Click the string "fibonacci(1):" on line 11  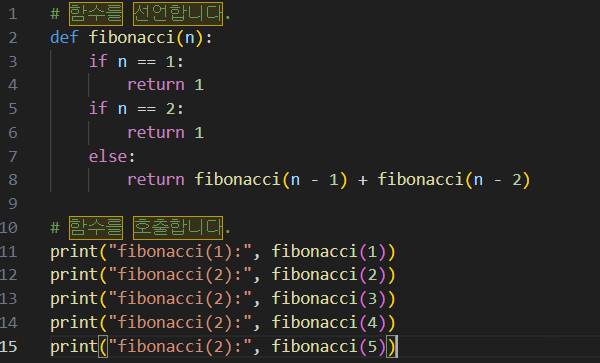pos(180,252)
